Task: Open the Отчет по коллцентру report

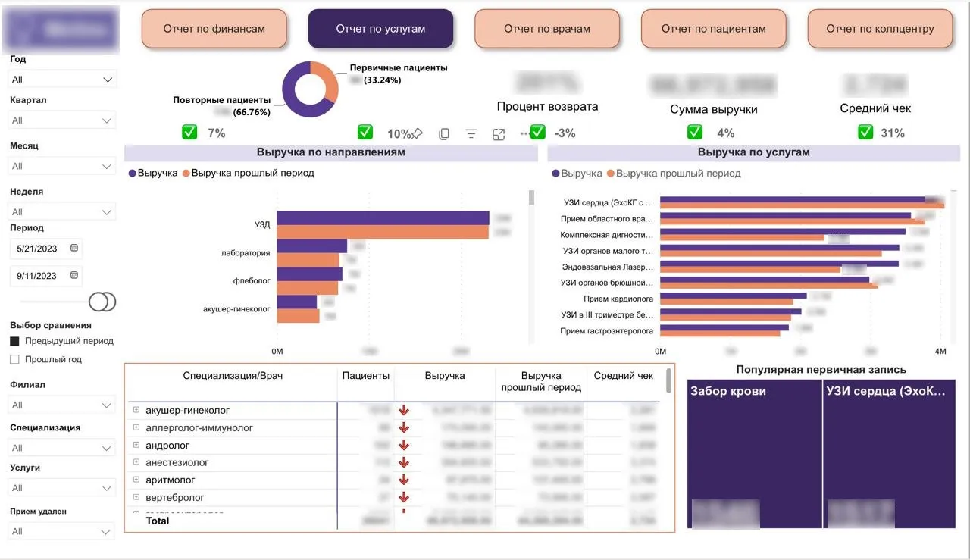Action: [x=880, y=29]
